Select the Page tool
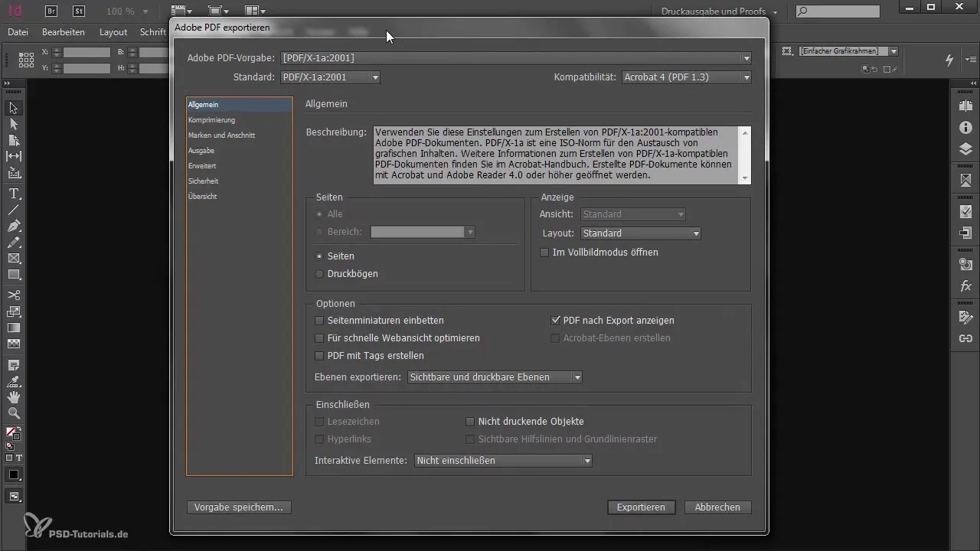This screenshot has width=980, height=551. pos(14,140)
